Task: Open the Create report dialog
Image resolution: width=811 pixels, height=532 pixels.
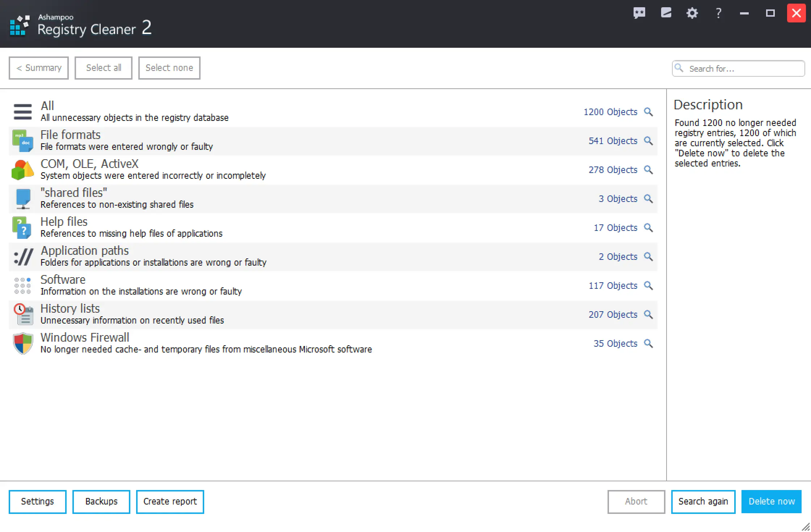Action: pos(170,502)
